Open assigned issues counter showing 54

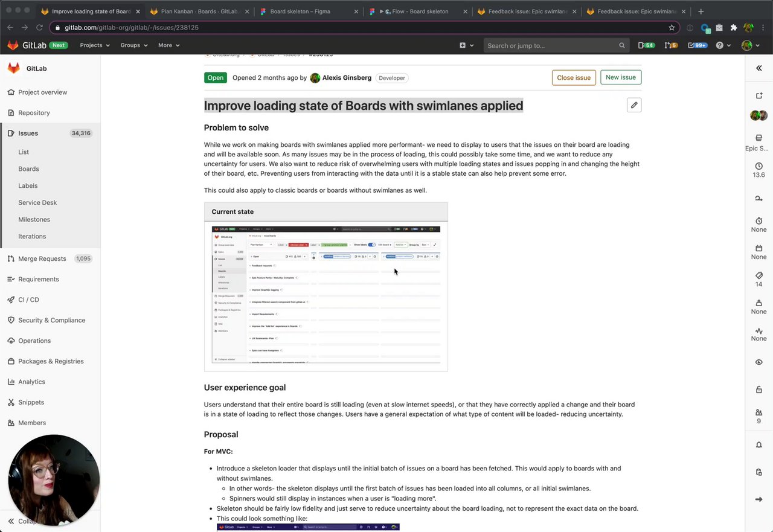[646, 45]
